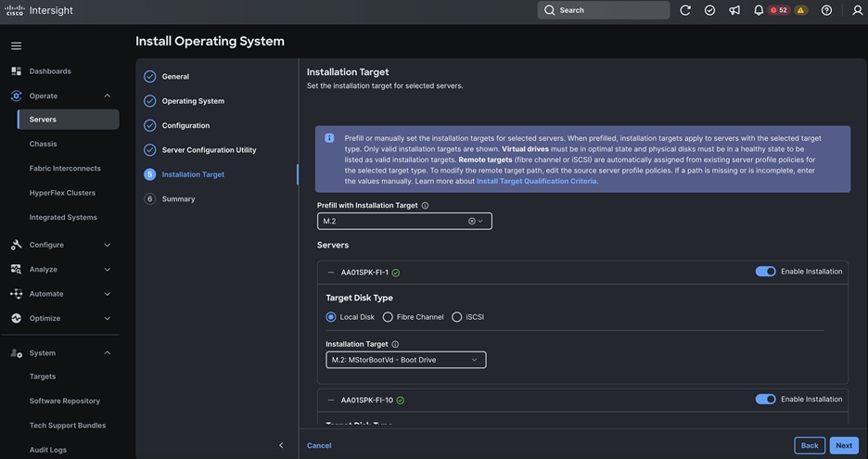This screenshot has height=459, width=868.
Task: Open Install Target Qualification Criteria link
Action: click(x=536, y=181)
